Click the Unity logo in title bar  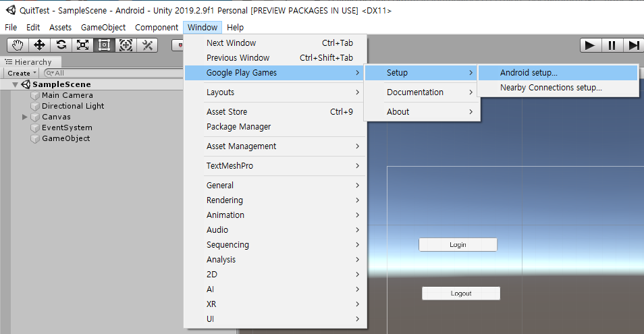(x=11, y=10)
